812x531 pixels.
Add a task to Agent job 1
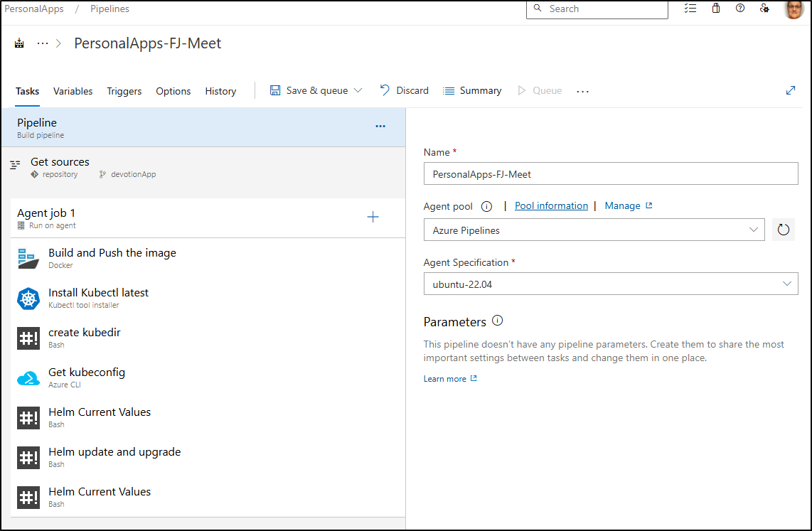pos(373,217)
